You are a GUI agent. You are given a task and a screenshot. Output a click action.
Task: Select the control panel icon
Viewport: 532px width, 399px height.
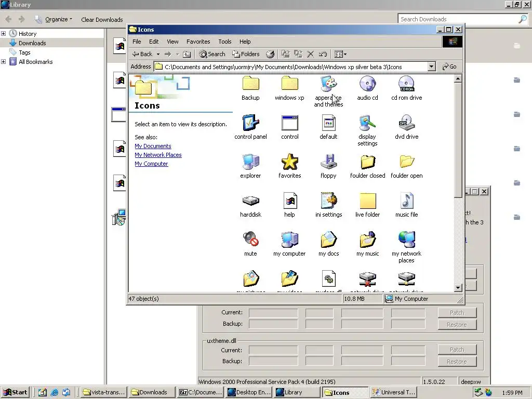click(x=251, y=123)
